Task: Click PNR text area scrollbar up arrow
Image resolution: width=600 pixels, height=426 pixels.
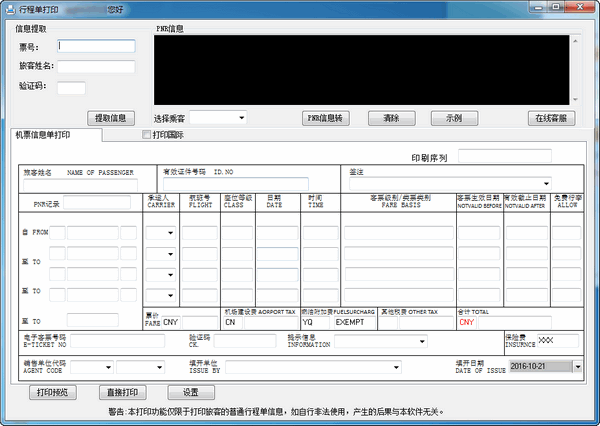Action: 575,40
